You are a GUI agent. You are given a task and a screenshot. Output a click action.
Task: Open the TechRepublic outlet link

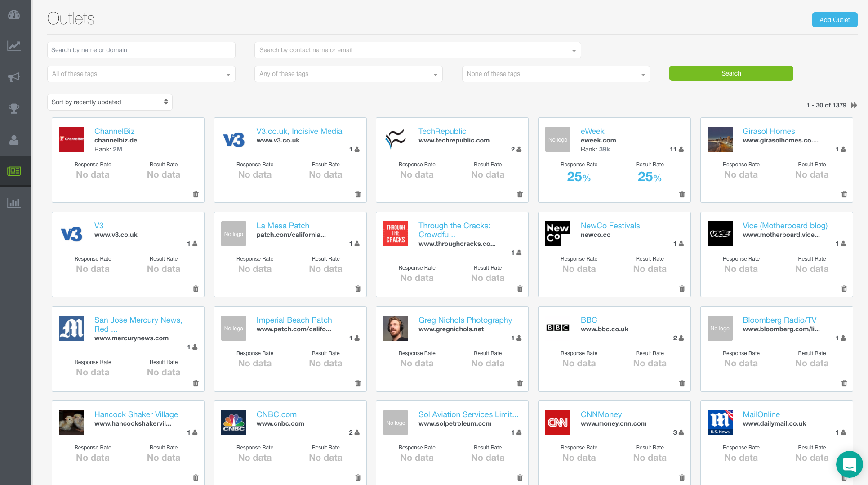pyautogui.click(x=442, y=131)
